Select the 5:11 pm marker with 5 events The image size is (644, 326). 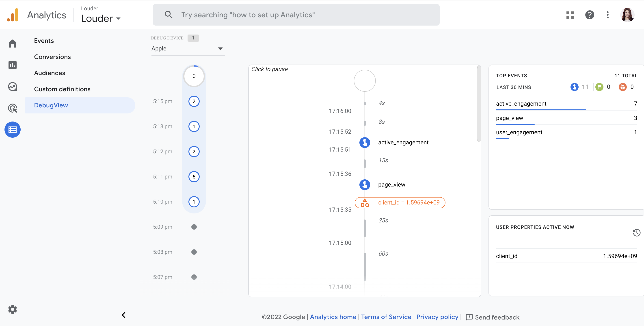click(x=194, y=177)
